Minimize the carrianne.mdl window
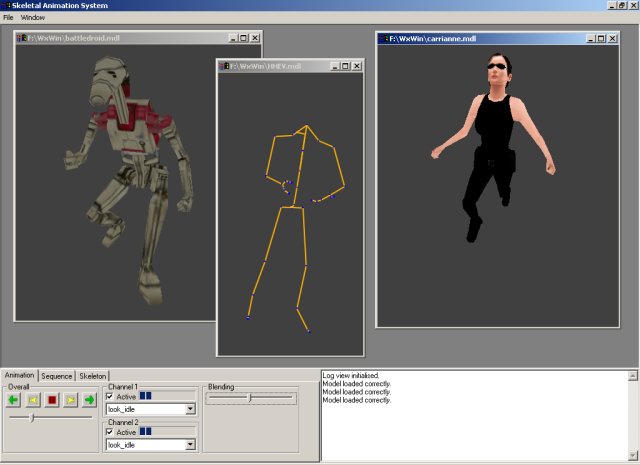Screen dimensions: 640x465 [590, 38]
